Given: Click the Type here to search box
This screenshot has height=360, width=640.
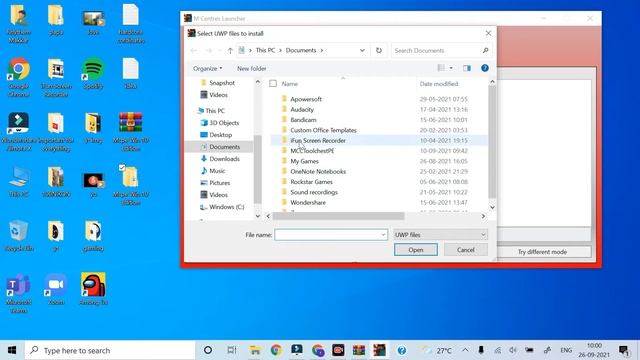Looking at the screenshot, I should 110,350.
